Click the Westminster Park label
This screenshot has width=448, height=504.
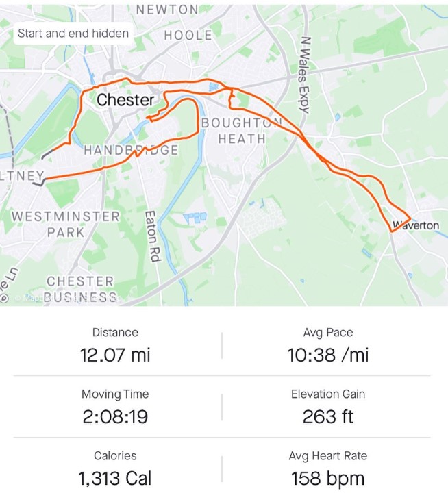point(66,224)
